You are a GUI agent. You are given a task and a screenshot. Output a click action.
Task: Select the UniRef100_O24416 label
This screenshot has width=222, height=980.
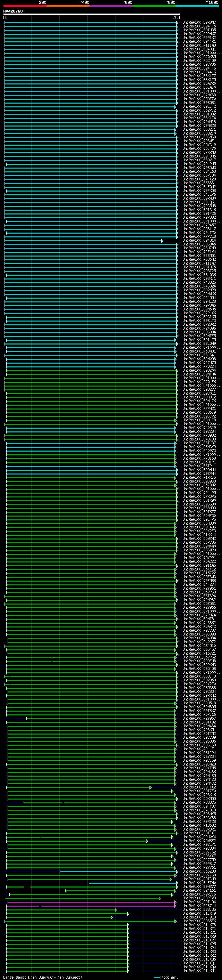[x=199, y=72]
